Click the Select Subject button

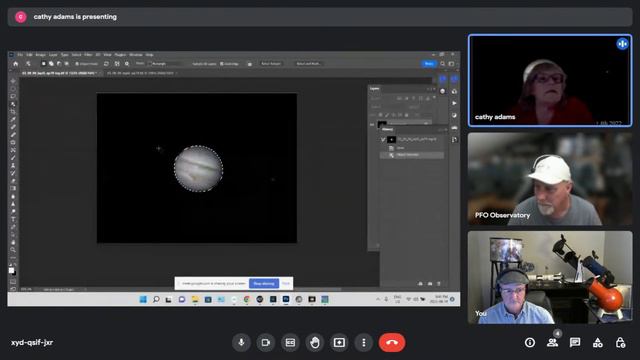271,64
